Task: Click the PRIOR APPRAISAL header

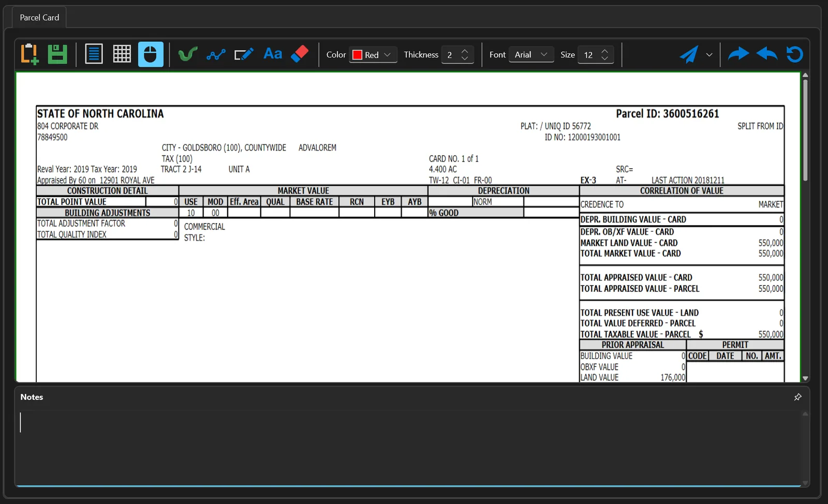Action: (x=632, y=345)
